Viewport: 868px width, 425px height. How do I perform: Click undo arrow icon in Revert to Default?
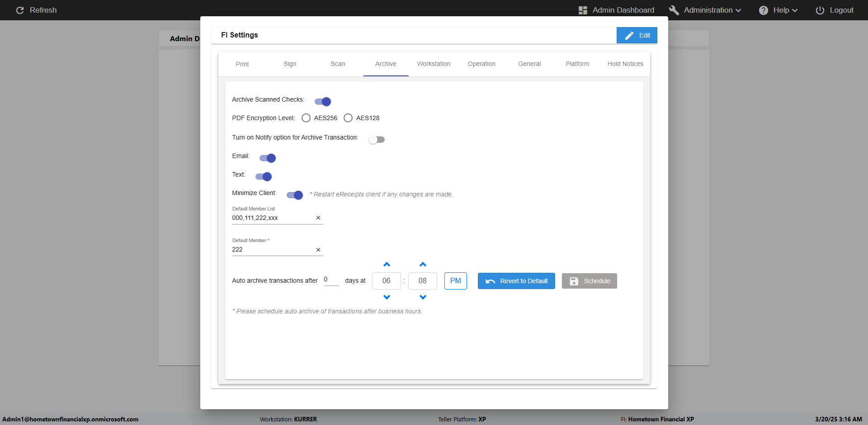pyautogui.click(x=490, y=281)
